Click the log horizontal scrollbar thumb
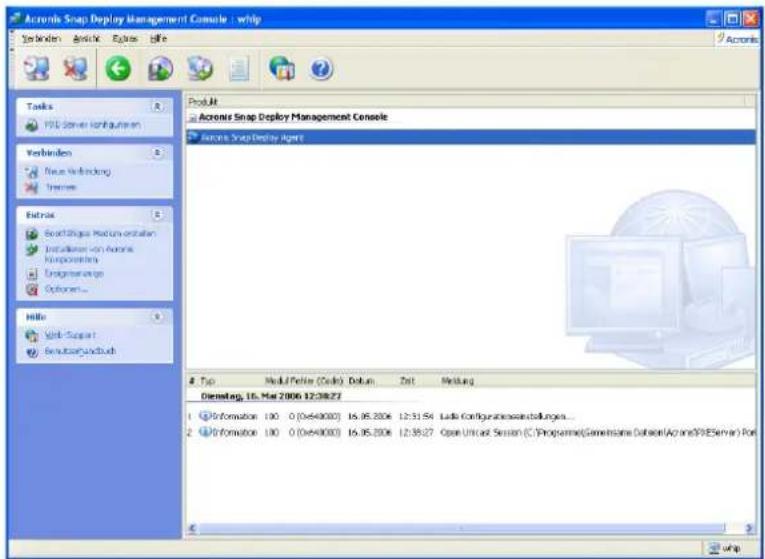The width and height of the screenshot is (765, 559). coord(462,528)
